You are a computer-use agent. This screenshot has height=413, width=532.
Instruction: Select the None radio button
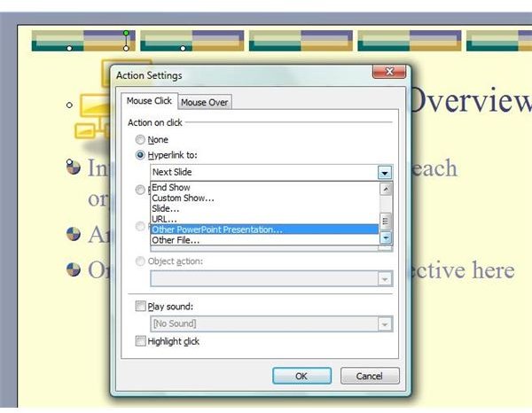(x=140, y=139)
